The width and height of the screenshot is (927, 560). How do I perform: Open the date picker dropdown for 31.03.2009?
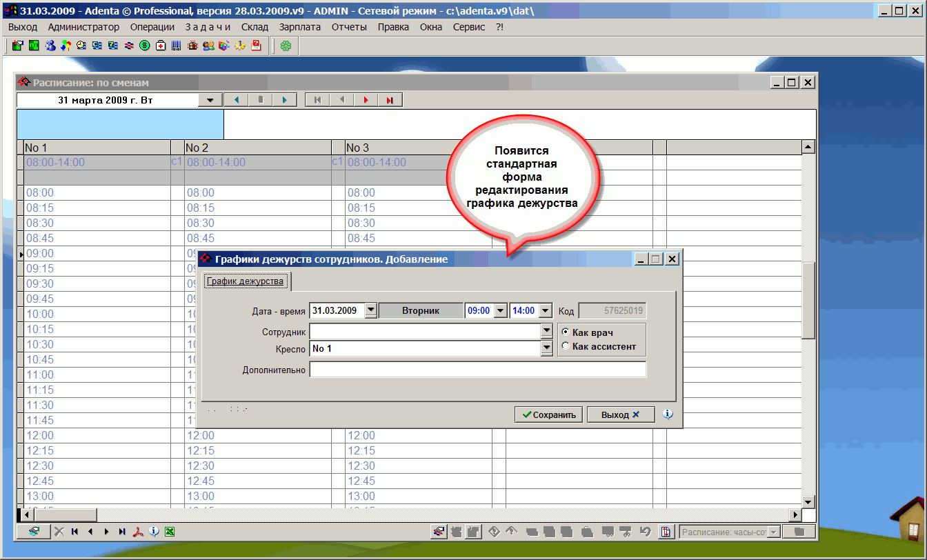pyautogui.click(x=370, y=311)
